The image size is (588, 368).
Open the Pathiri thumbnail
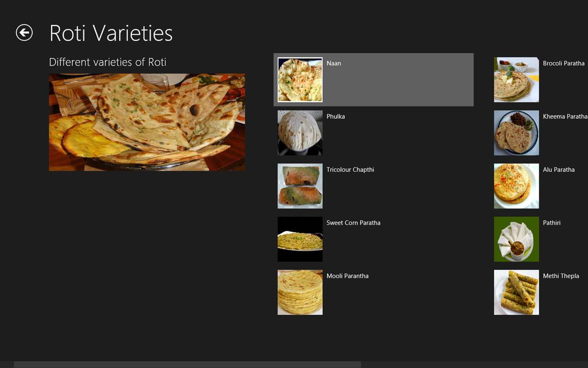[x=516, y=239]
